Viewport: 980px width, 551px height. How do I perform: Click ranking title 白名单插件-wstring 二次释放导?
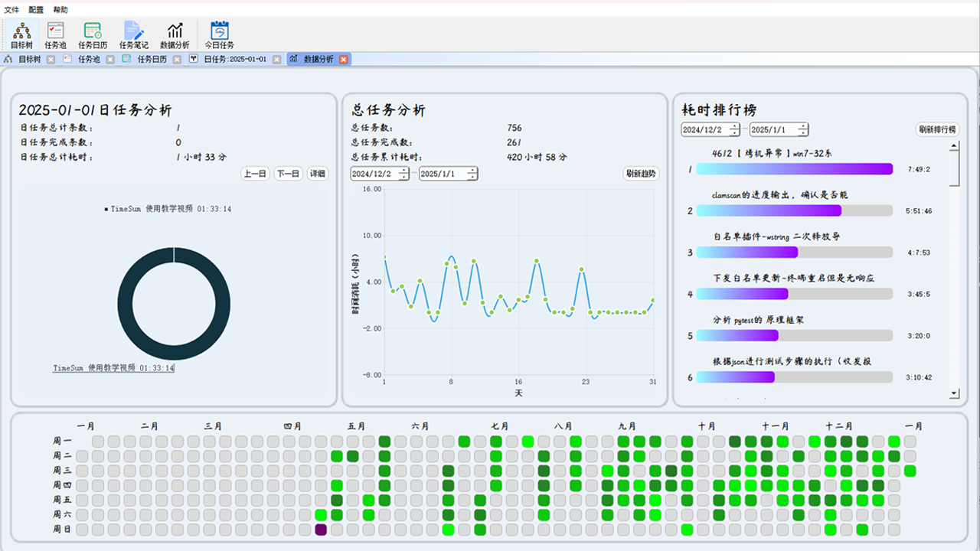[x=776, y=236]
